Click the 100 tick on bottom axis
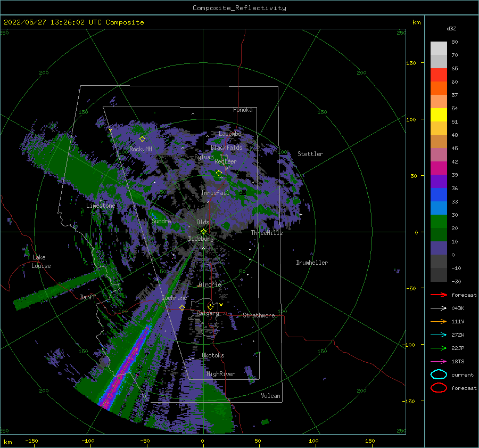This screenshot has width=479, height=448. [313, 441]
